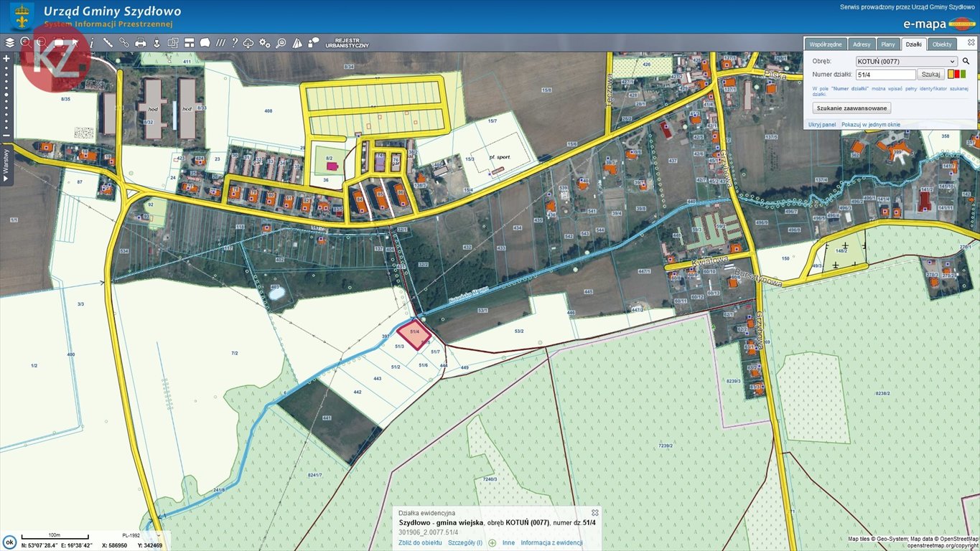Select the zoom in magnifier tool

click(x=26, y=42)
